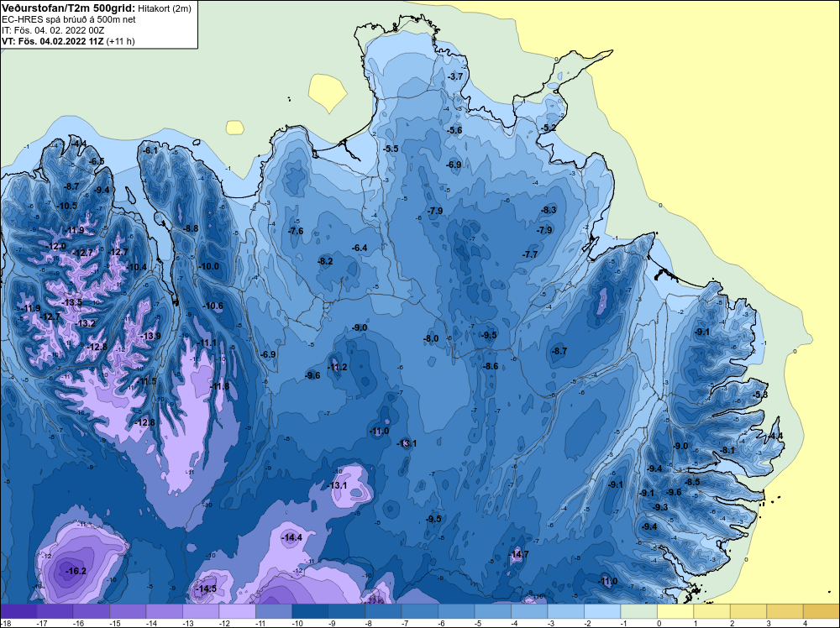The image size is (840, 628).
Task: Click the -8.5 temperature value
Action: [693, 482]
